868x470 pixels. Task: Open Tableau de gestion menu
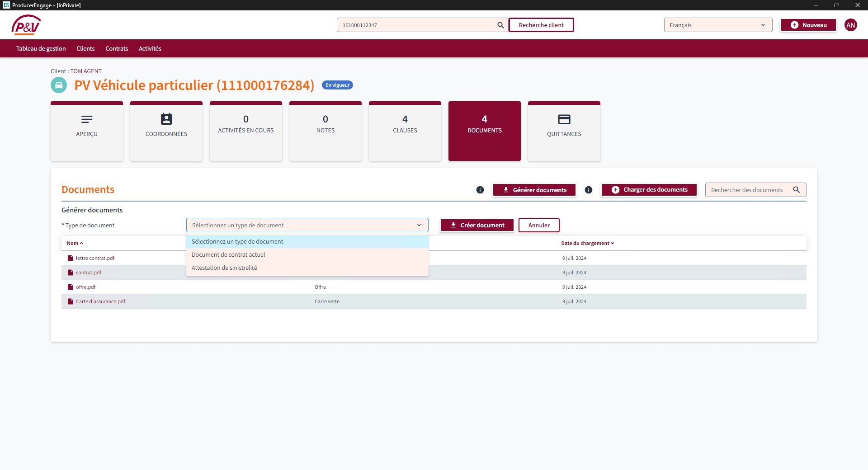coord(41,48)
